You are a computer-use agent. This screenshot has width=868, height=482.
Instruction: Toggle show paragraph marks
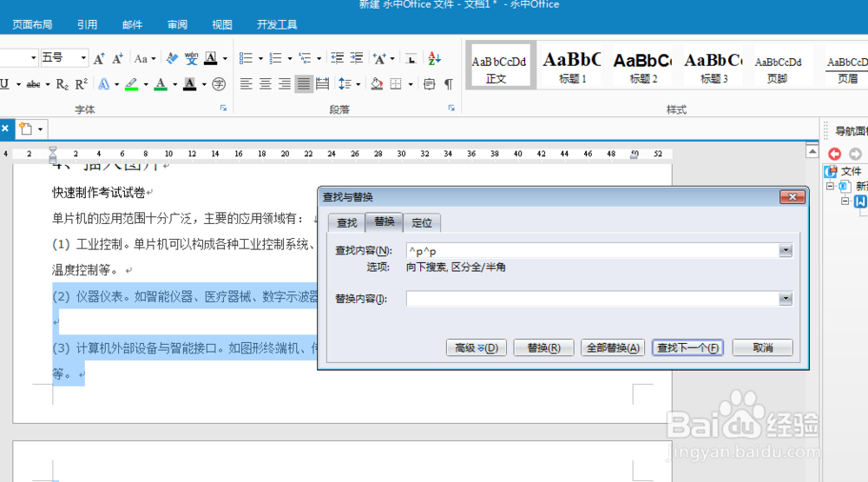(449, 84)
